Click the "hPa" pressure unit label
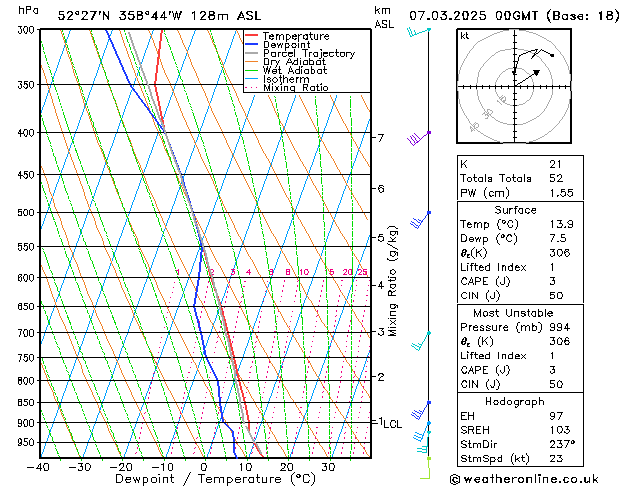Screen dimensions: 629x486 click(x=28, y=11)
